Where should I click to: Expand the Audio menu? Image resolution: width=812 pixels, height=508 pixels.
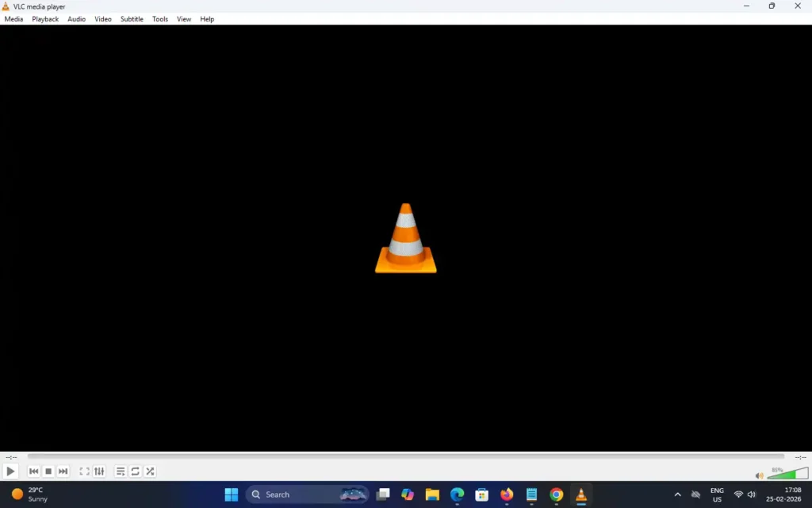point(76,18)
